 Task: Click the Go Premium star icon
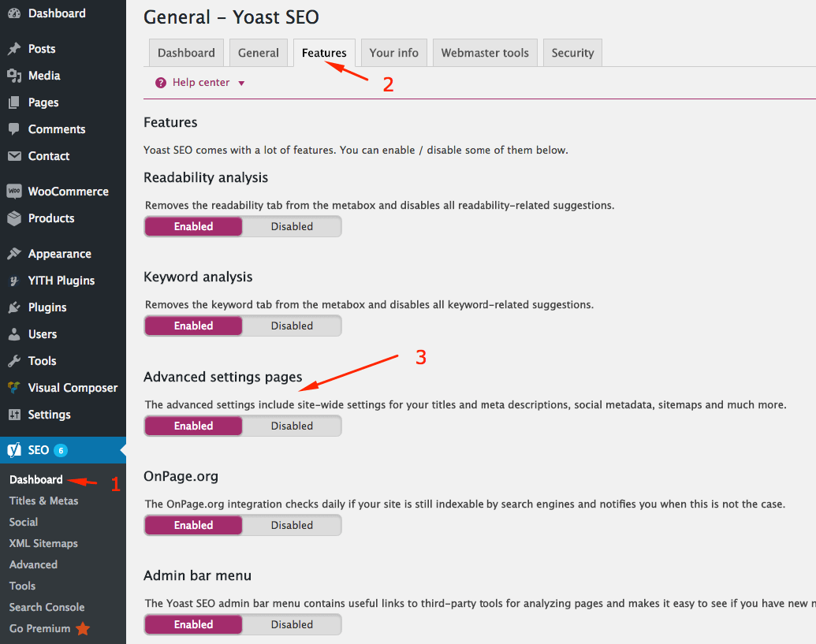coord(83,629)
